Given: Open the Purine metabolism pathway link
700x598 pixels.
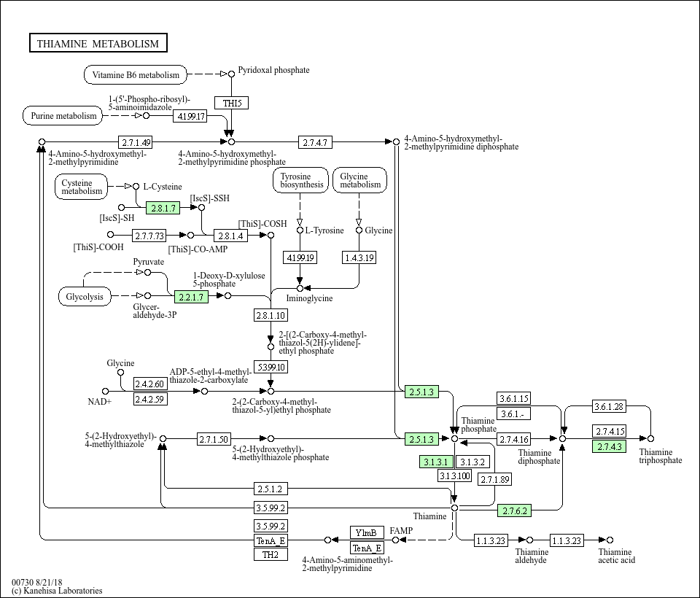Looking at the screenshot, I should point(63,116).
